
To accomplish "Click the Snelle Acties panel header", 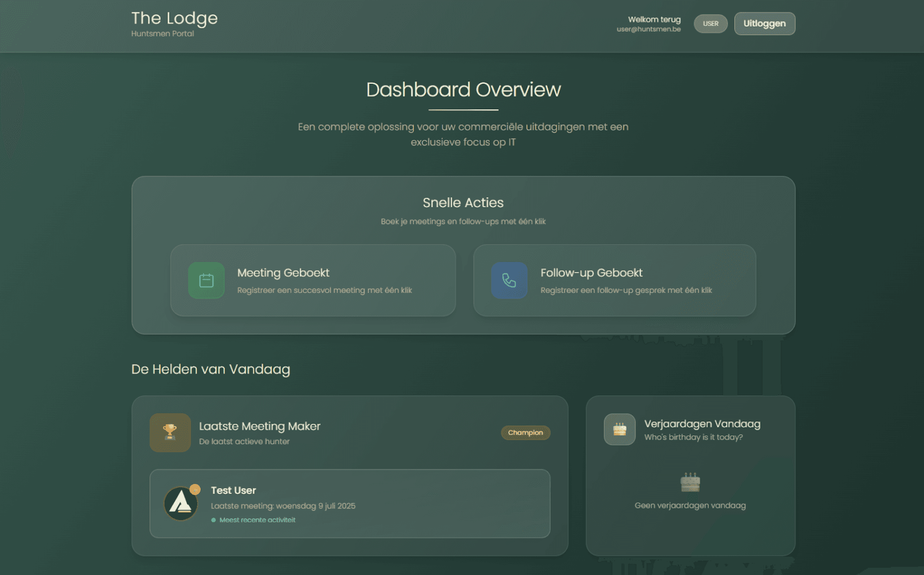I will coord(463,203).
